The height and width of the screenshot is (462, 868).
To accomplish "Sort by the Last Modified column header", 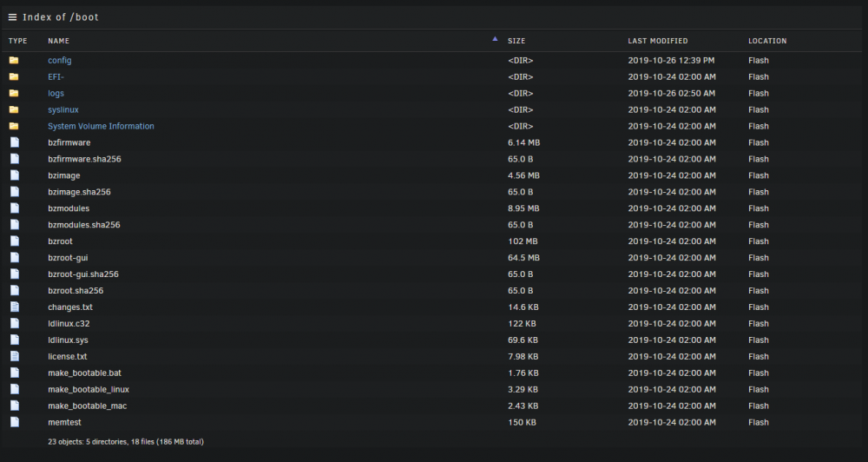I will click(x=658, y=41).
